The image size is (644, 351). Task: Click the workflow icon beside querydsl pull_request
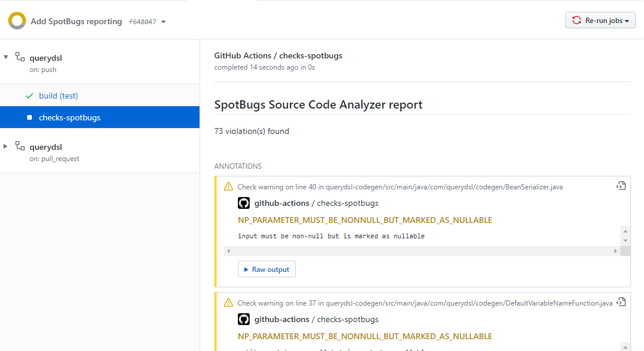tap(20, 146)
